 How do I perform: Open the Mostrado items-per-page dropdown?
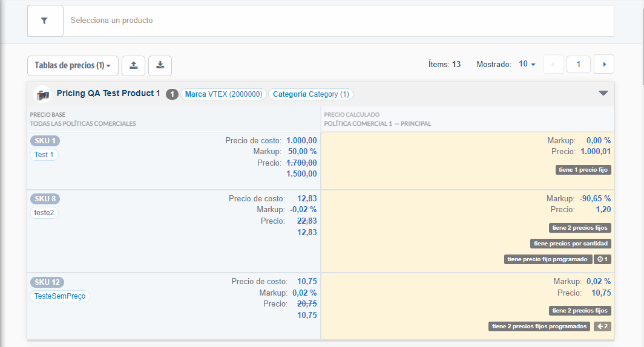pos(527,64)
